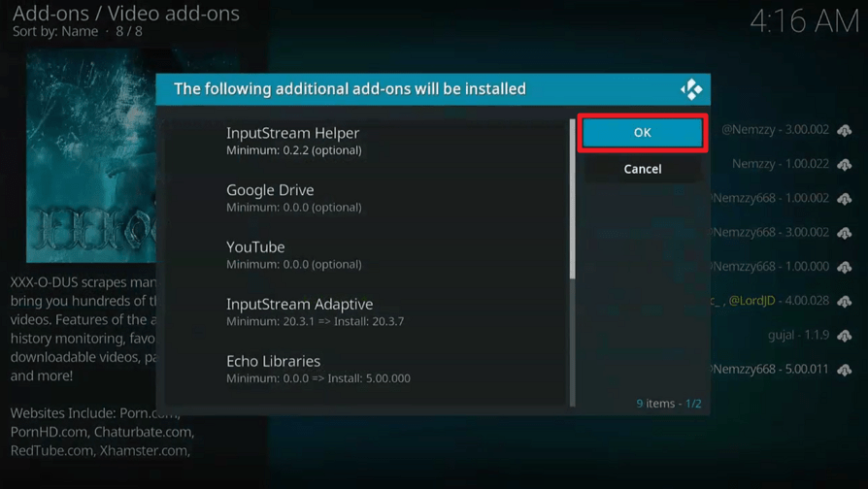Screen dimensions: 868x489
Task: Click cloud icon beside gujal 1.1.9
Action: tap(844, 336)
